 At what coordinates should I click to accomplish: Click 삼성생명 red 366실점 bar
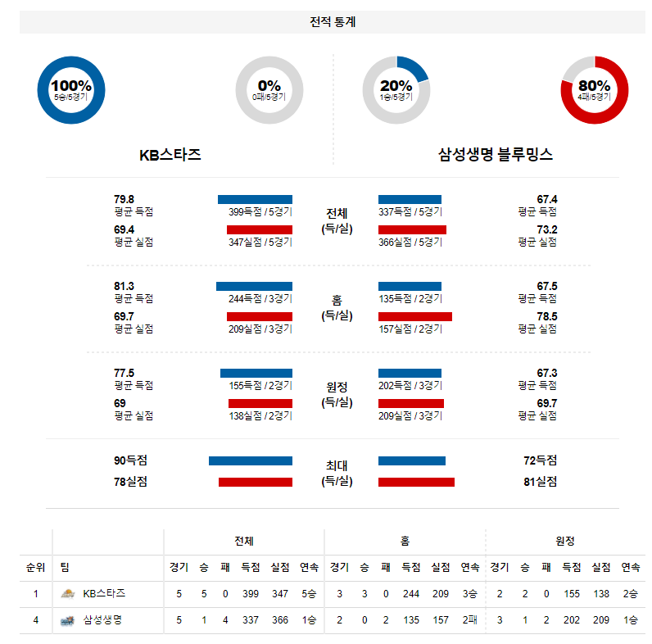(412, 229)
